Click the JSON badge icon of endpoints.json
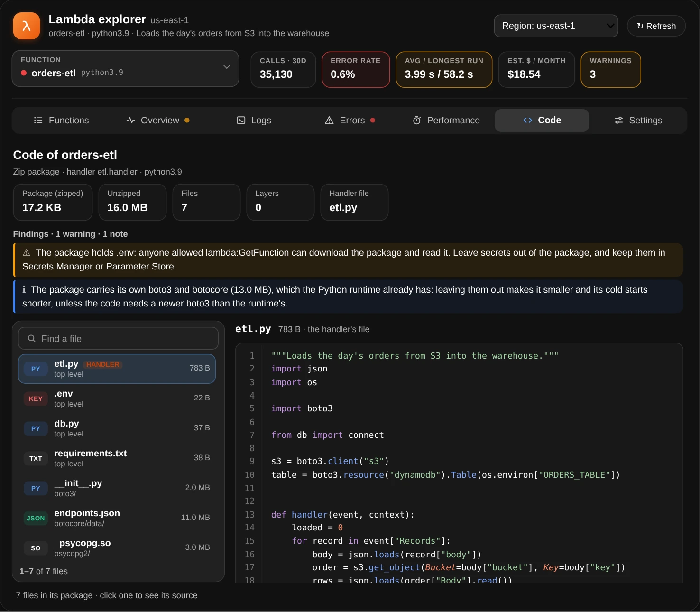This screenshot has height=612, width=700. click(x=36, y=518)
